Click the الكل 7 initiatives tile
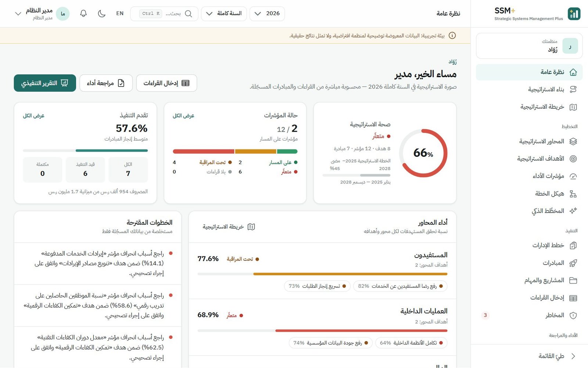Image resolution: width=588 pixels, height=368 pixels. click(128, 170)
